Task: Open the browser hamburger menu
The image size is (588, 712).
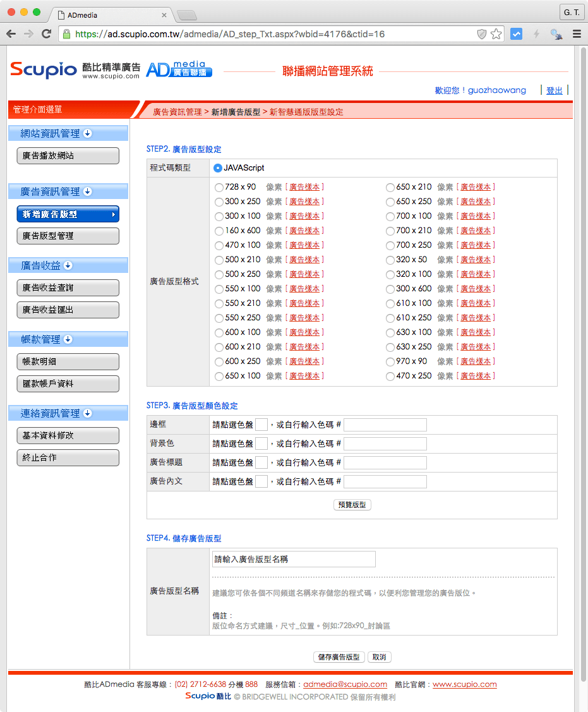Action: [577, 33]
